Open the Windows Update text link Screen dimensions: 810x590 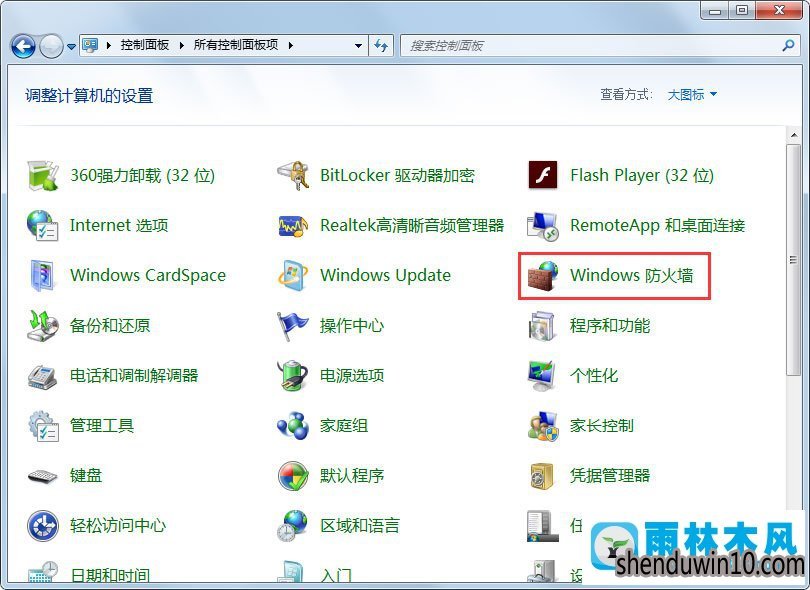point(385,275)
